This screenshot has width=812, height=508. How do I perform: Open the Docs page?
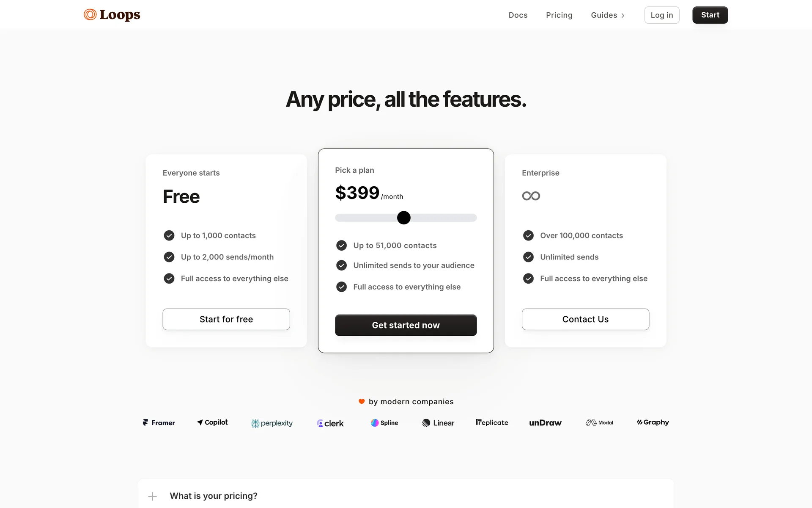(x=518, y=15)
